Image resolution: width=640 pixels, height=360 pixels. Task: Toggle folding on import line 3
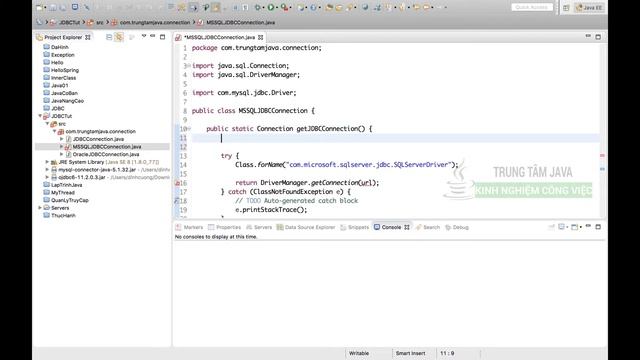[x=189, y=66]
